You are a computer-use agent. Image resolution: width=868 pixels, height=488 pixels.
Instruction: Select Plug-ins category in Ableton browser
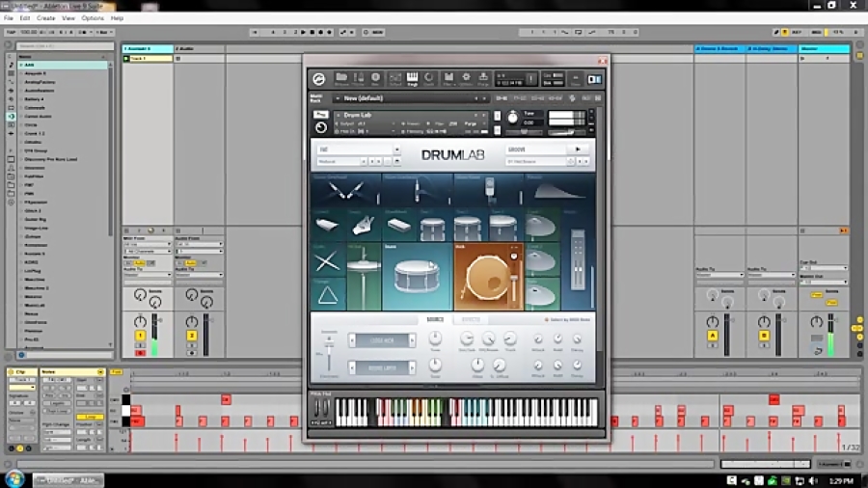(x=11, y=116)
